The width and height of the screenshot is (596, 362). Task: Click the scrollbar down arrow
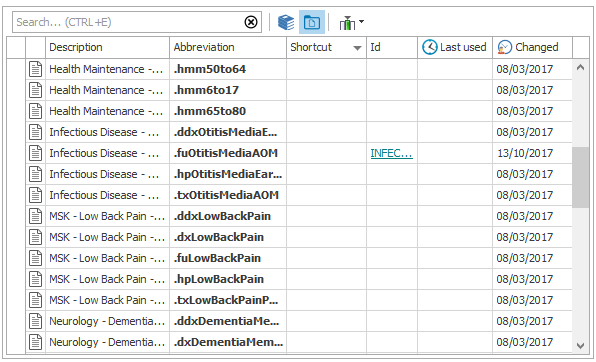(580, 345)
